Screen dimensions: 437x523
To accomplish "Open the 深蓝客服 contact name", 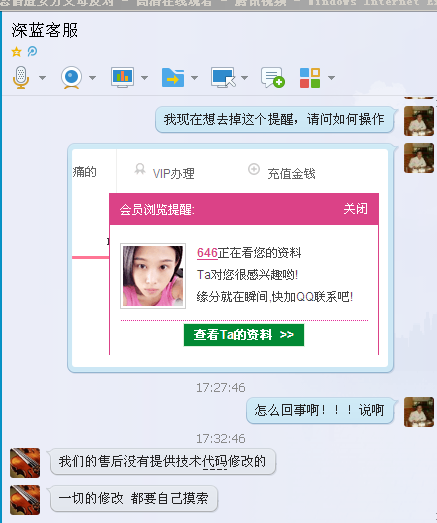I will click(45, 30).
